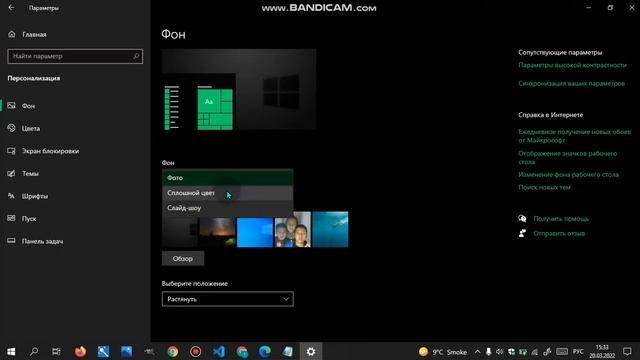This screenshot has height=360, width=640.
Task: Choose Фото in the background dropdown list
Action: click(x=227, y=178)
